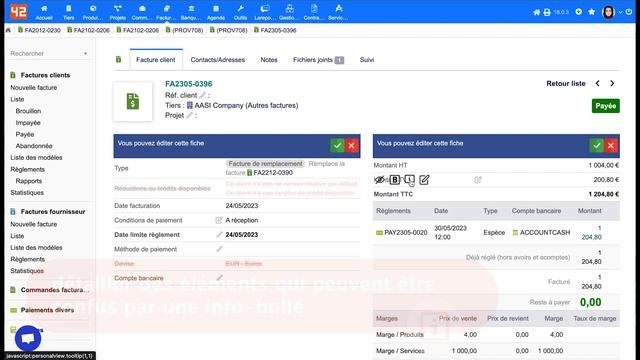Click the plus circle icon in top bar

tap(579, 12)
